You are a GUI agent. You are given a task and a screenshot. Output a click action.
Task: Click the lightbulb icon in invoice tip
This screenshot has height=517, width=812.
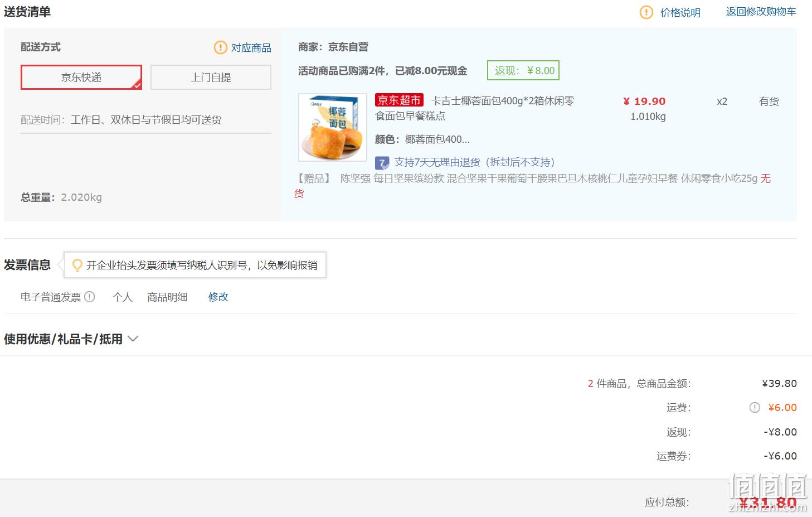coord(77,265)
